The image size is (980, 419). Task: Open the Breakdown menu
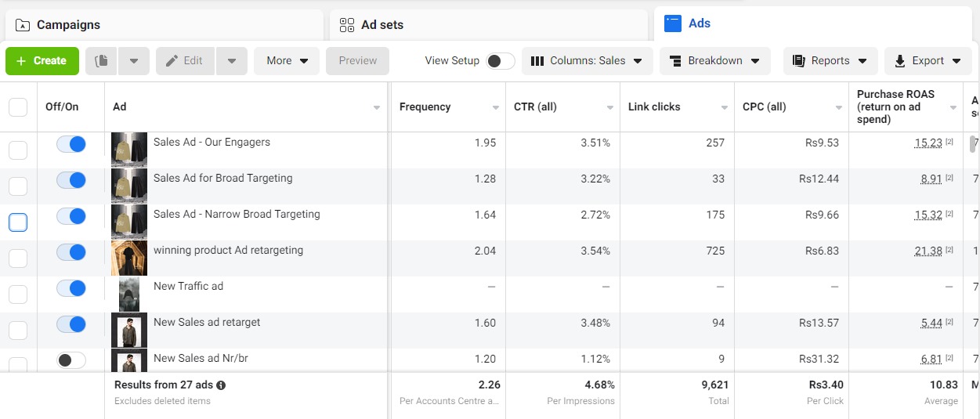714,61
